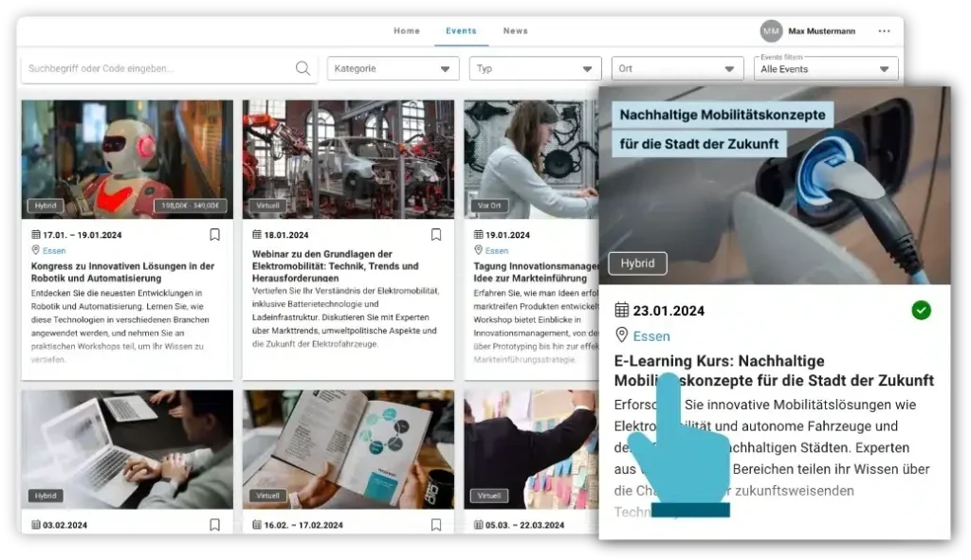Open the three-dot options menu

click(x=884, y=31)
